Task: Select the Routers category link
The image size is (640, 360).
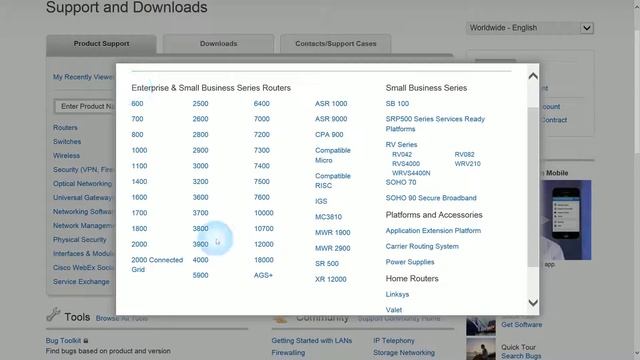Action: tap(65, 127)
